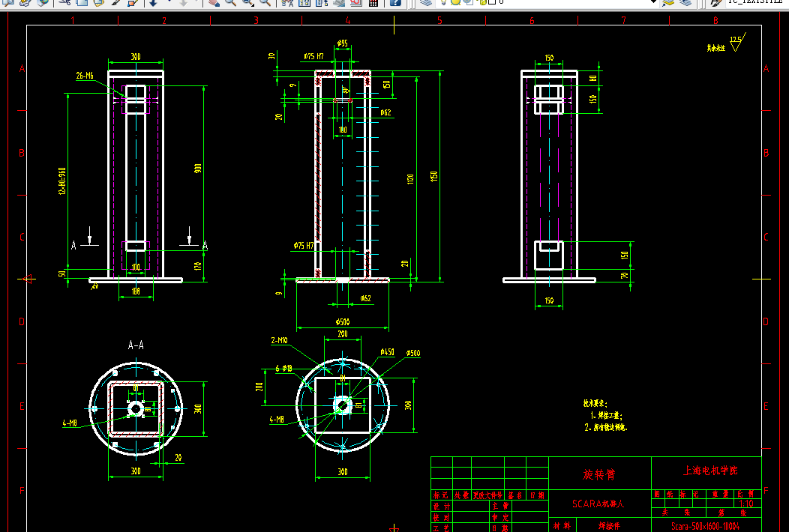The width and height of the screenshot is (789, 532).
Task: Click the 26-M6 hole callout
Action: click(85, 76)
